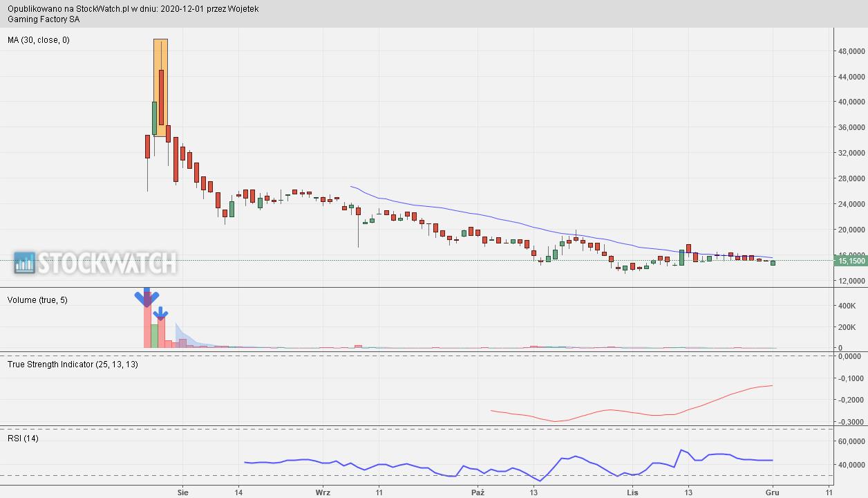The height and width of the screenshot is (498, 868).
Task: Click the Lis month label on time axis
Action: 632,492
